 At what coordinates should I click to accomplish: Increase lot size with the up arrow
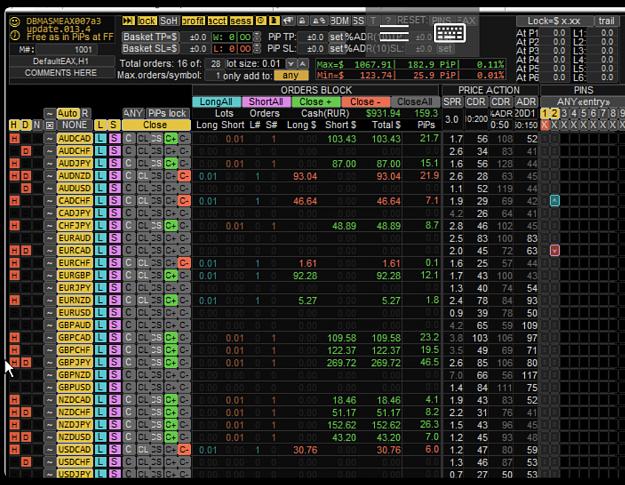click(x=303, y=64)
